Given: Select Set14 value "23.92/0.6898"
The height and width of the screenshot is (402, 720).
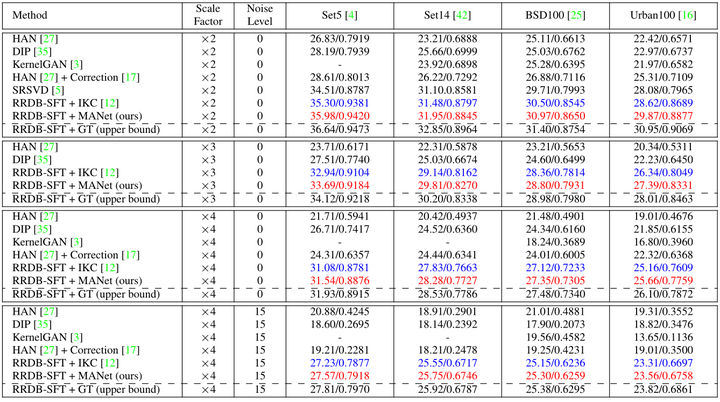Looking at the screenshot, I should 448,65.
